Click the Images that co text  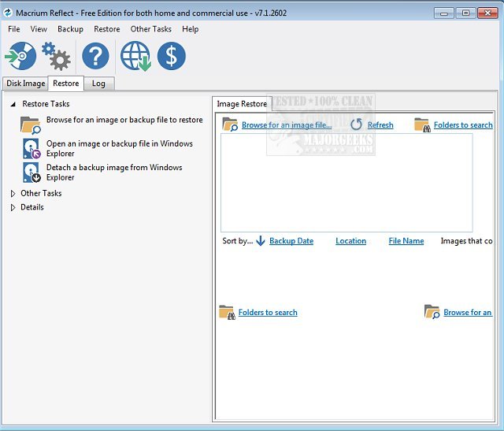(466, 241)
